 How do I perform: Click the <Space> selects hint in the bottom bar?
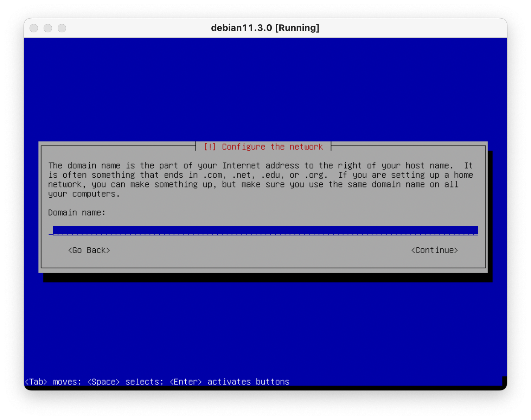coord(125,382)
